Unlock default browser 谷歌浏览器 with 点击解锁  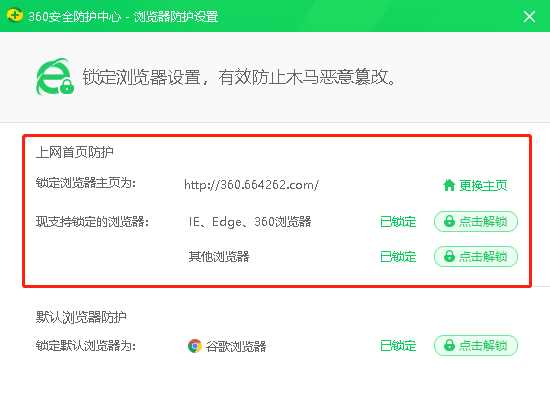click(476, 346)
